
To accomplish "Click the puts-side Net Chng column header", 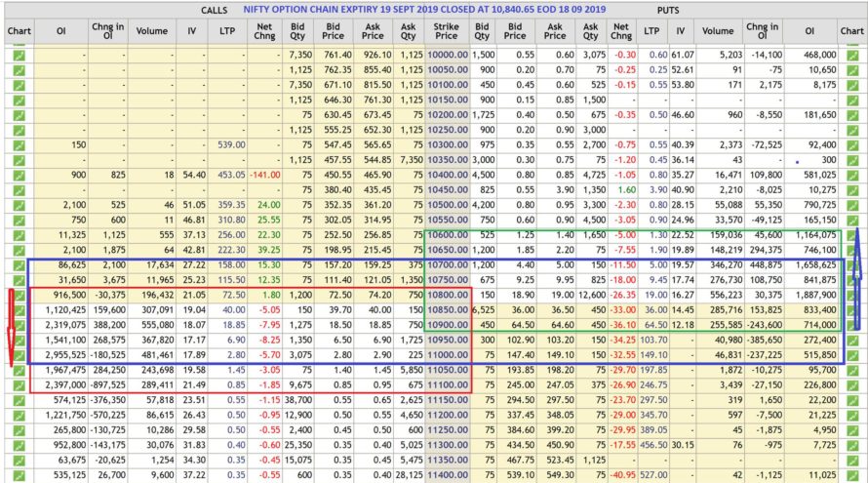I will tap(621, 31).
